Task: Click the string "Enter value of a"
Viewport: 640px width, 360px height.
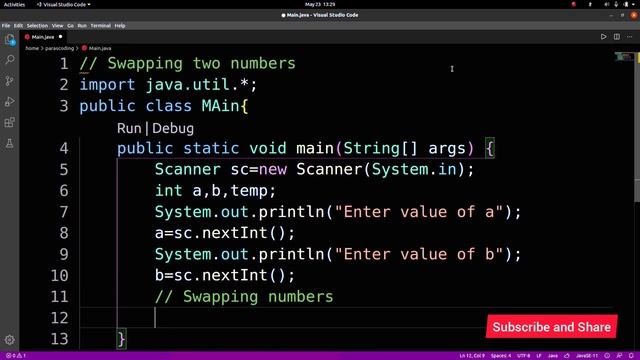Action: pos(419,212)
